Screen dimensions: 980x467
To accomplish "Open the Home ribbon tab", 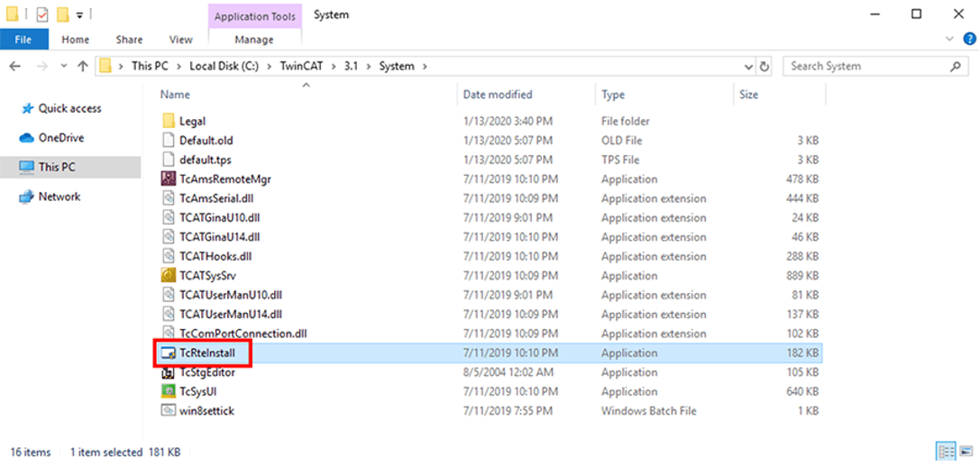I will tap(76, 40).
